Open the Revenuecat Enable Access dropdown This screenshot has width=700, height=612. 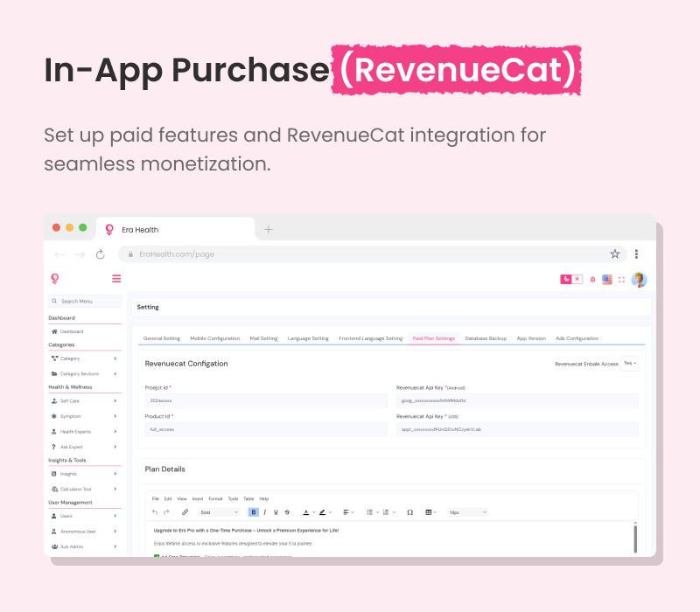pos(629,364)
